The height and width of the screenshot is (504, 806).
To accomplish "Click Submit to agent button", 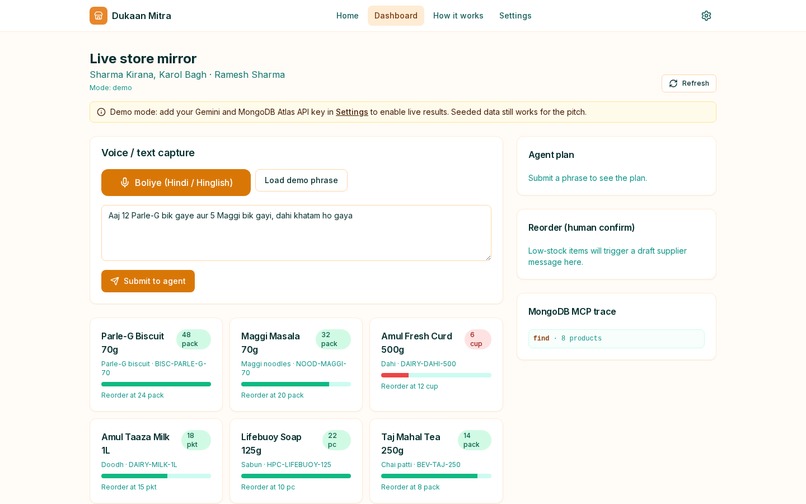I will (x=148, y=281).
